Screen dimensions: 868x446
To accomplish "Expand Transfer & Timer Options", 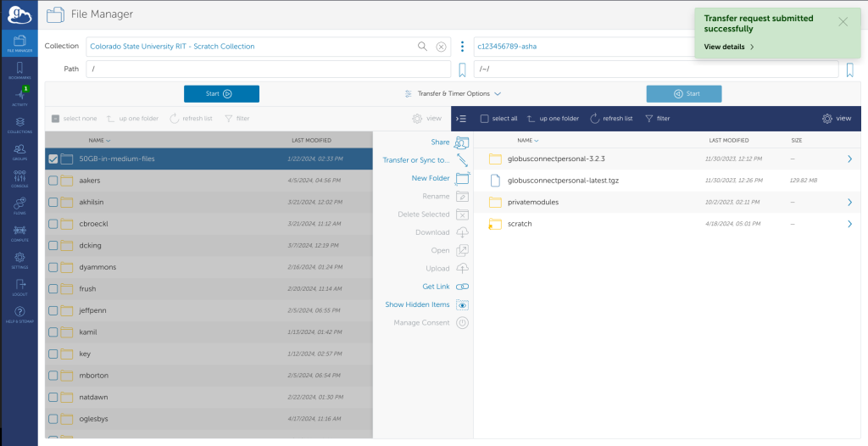I will (453, 94).
